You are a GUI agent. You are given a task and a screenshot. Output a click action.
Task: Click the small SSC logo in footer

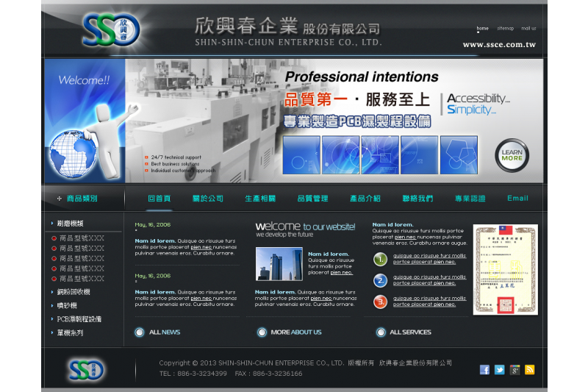pos(86,370)
